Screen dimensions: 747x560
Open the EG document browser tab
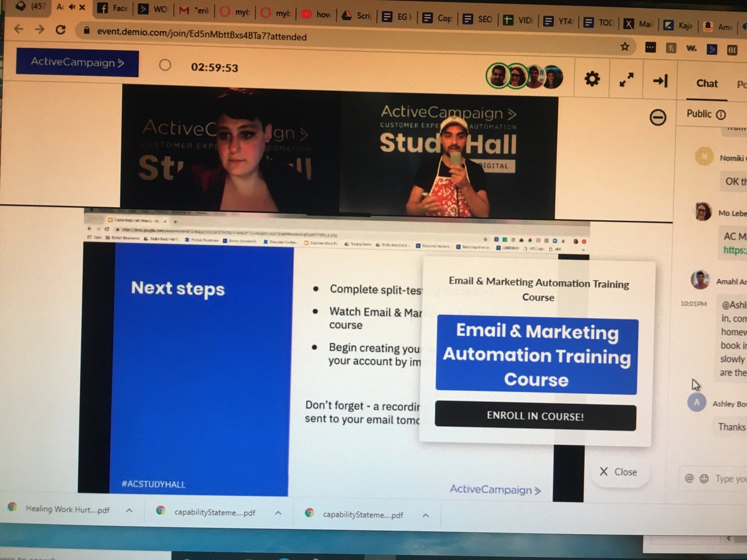(x=397, y=17)
